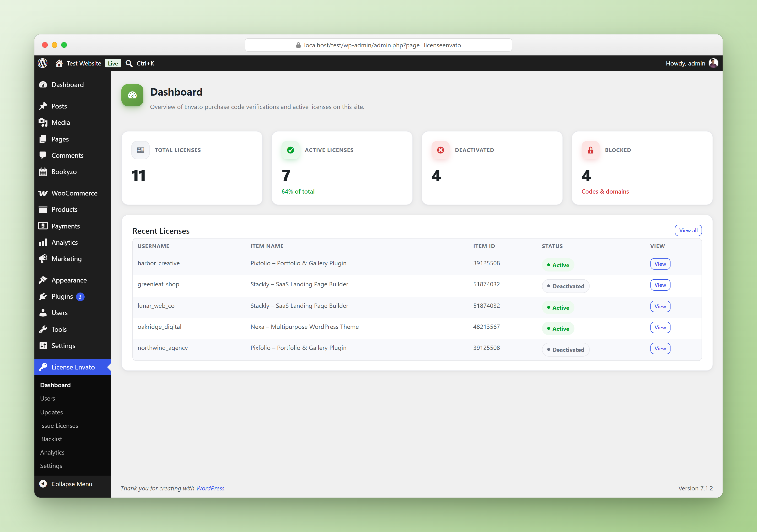Click the Posts pushpin icon in sidebar
Viewport: 757px width, 532px height.
[x=43, y=106]
